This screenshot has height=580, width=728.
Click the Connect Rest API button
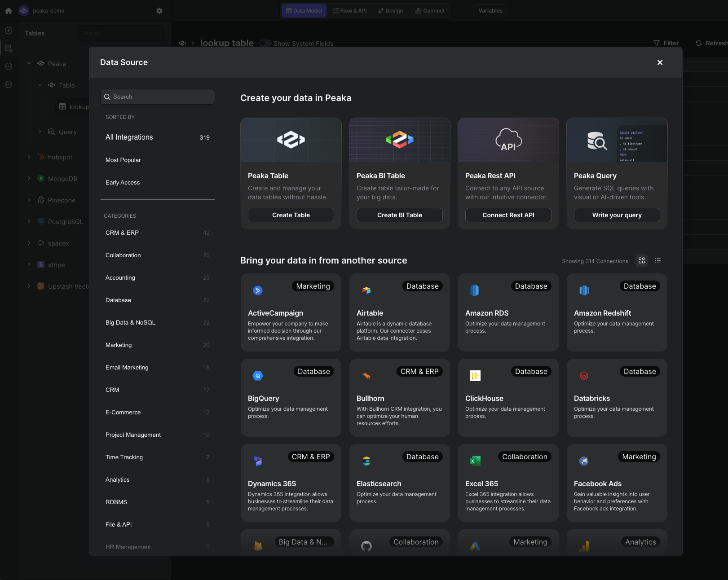pos(508,215)
